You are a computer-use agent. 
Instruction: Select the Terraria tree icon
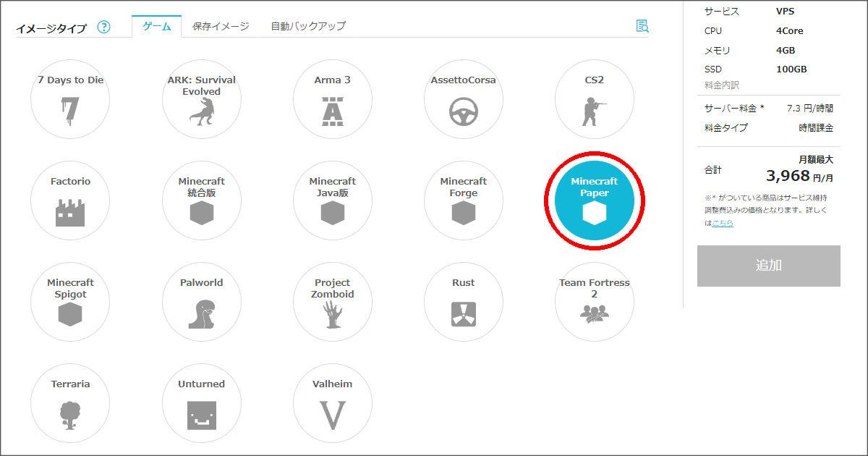coord(70,415)
